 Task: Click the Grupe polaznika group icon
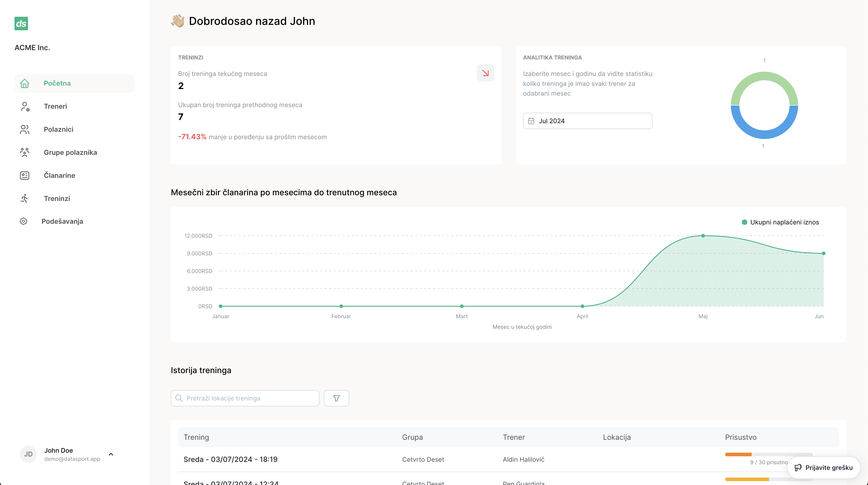25,153
